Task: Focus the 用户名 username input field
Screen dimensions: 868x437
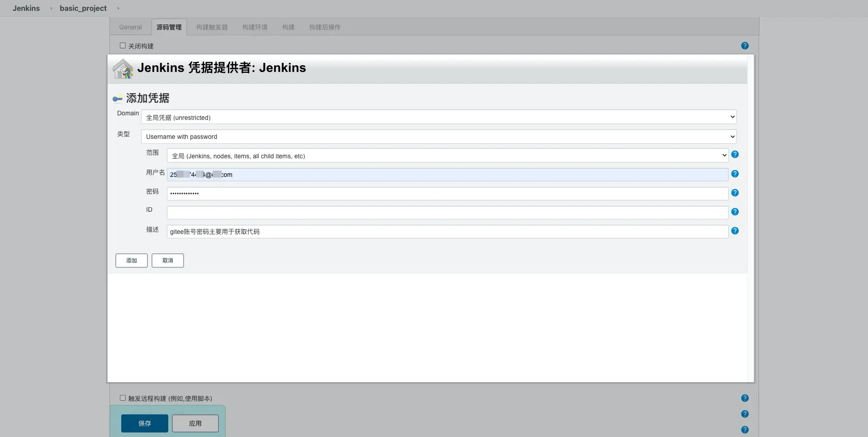Action: pyautogui.click(x=447, y=175)
